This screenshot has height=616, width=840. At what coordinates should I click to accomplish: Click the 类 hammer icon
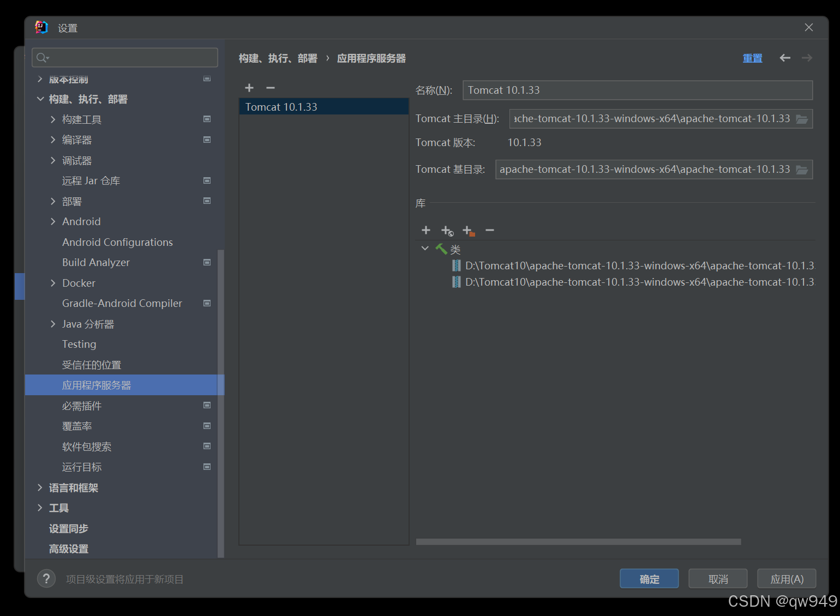441,249
